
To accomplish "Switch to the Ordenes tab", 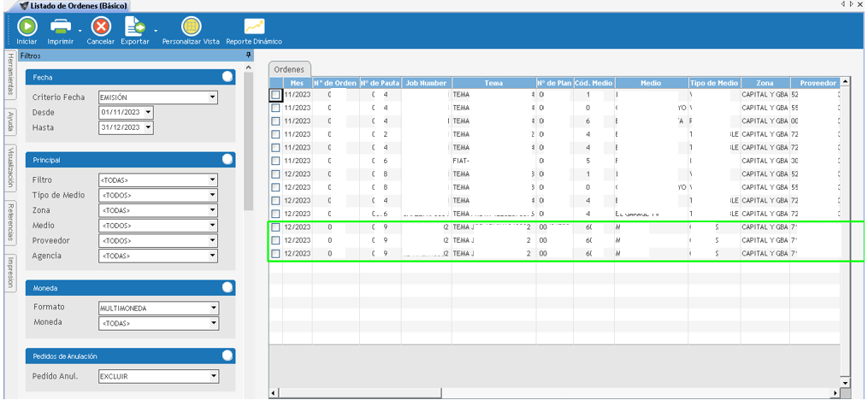I will (290, 70).
